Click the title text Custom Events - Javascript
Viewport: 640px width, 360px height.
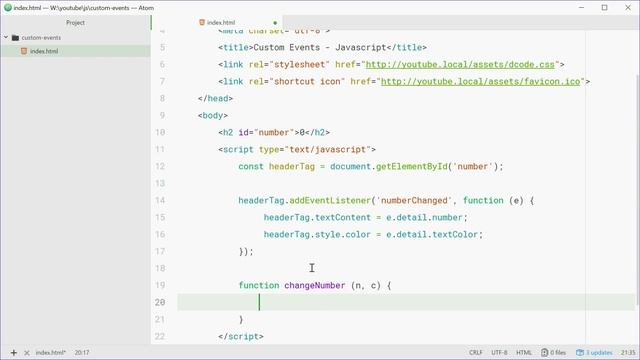[x=320, y=47]
